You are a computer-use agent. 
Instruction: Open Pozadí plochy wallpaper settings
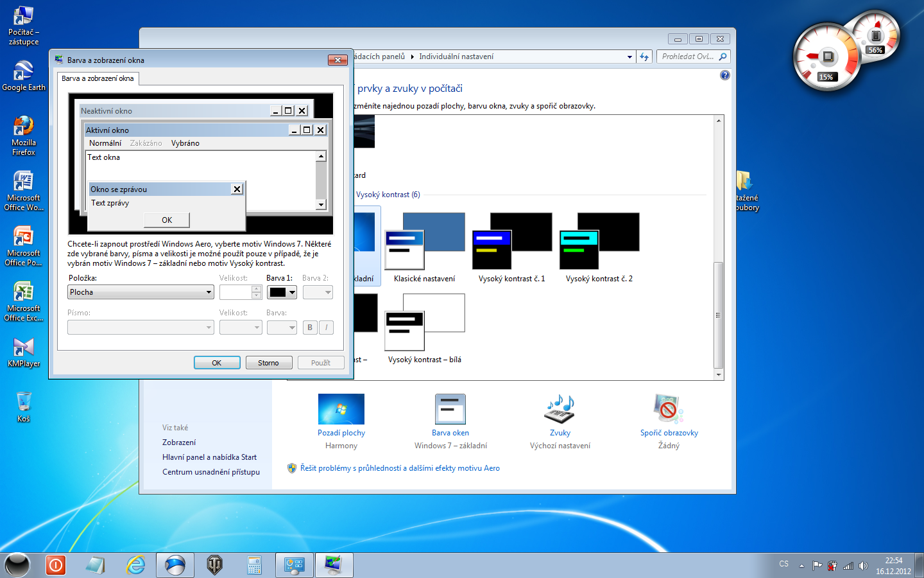(341, 410)
